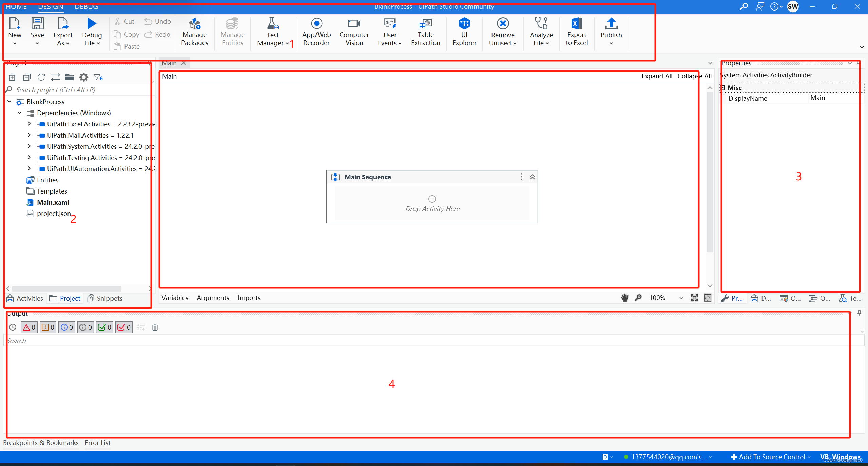Open project folder in file explorer
The height and width of the screenshot is (466, 868).
tap(70, 77)
